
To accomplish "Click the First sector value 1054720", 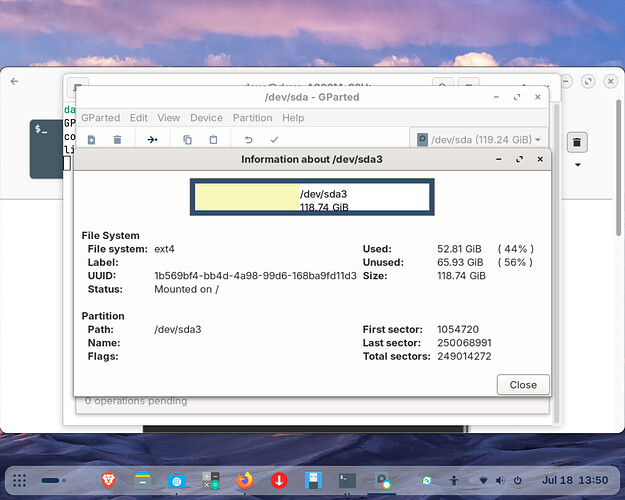I will (458, 329).
